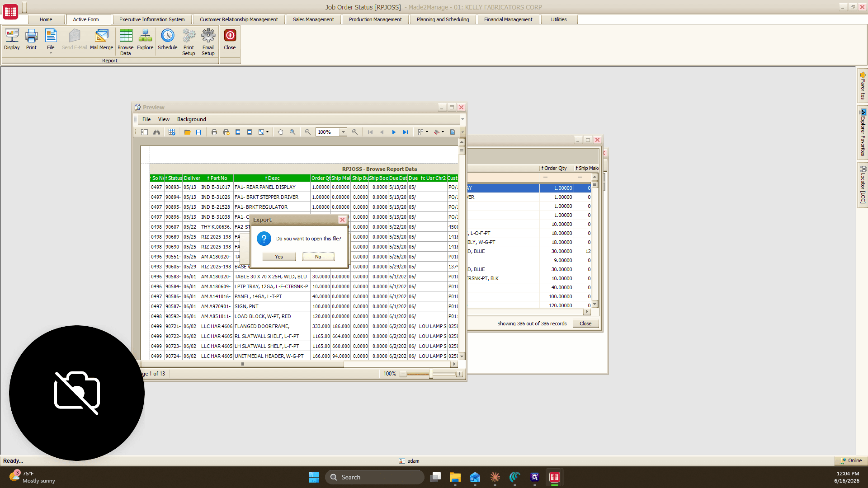Viewport: 868px width, 488px height.
Task: Open the View menu in Preview
Action: pyautogui.click(x=164, y=119)
